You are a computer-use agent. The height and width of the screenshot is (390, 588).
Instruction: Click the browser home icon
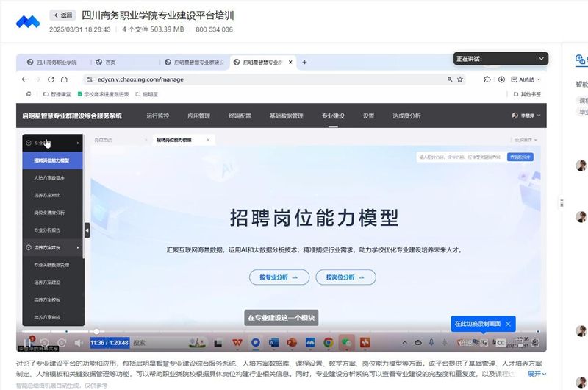point(65,79)
